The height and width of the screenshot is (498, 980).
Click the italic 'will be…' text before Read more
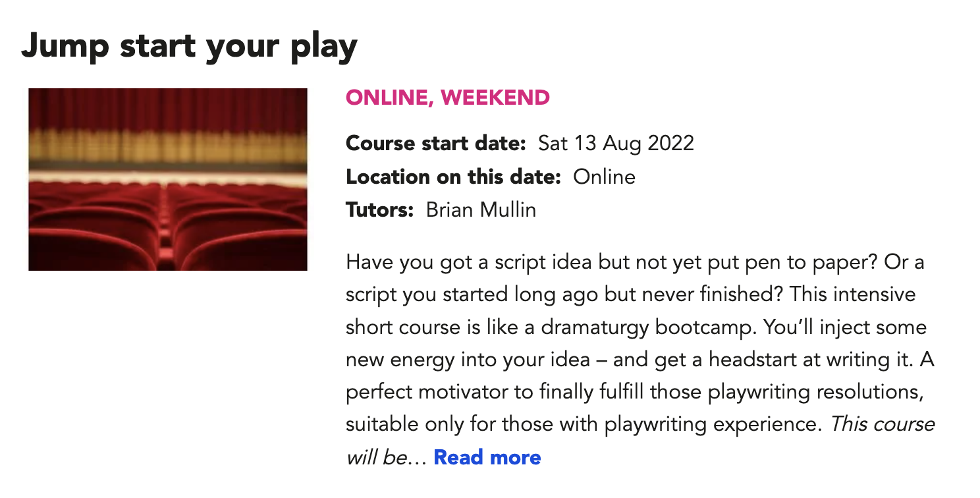point(387,457)
